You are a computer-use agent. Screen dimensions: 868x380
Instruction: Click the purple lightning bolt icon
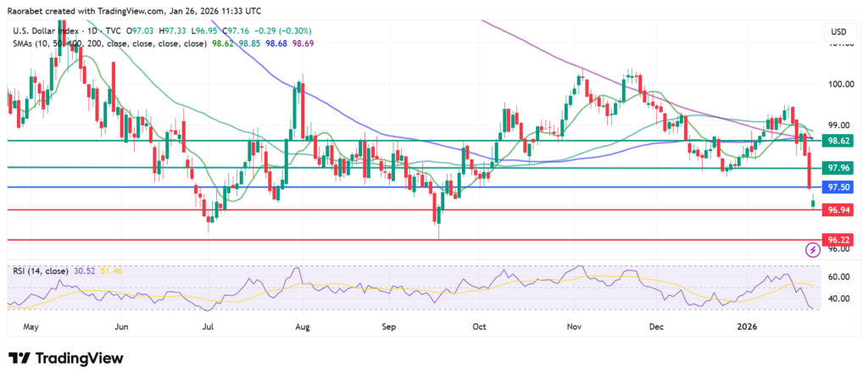tap(813, 249)
